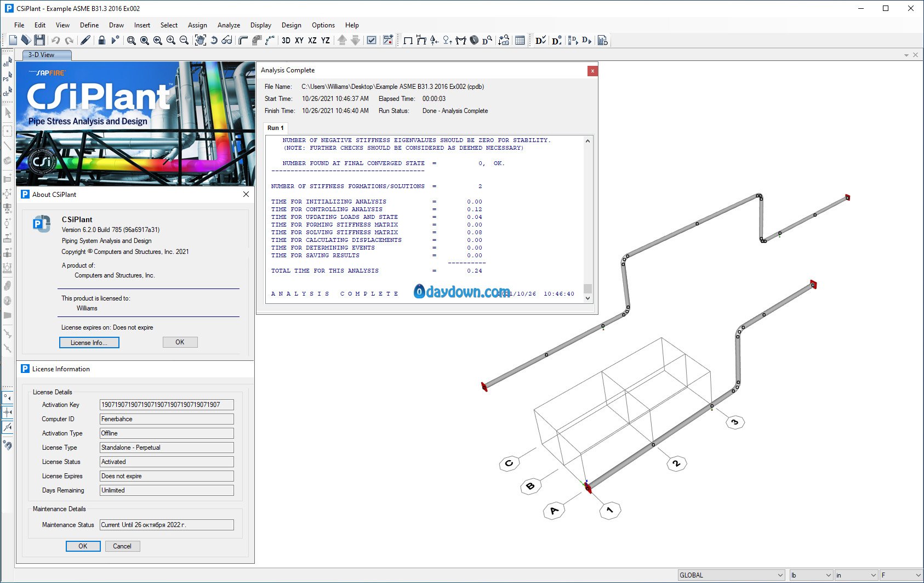924x583 pixels.
Task: Click the show undeformed shape icon
Action: tap(408, 40)
